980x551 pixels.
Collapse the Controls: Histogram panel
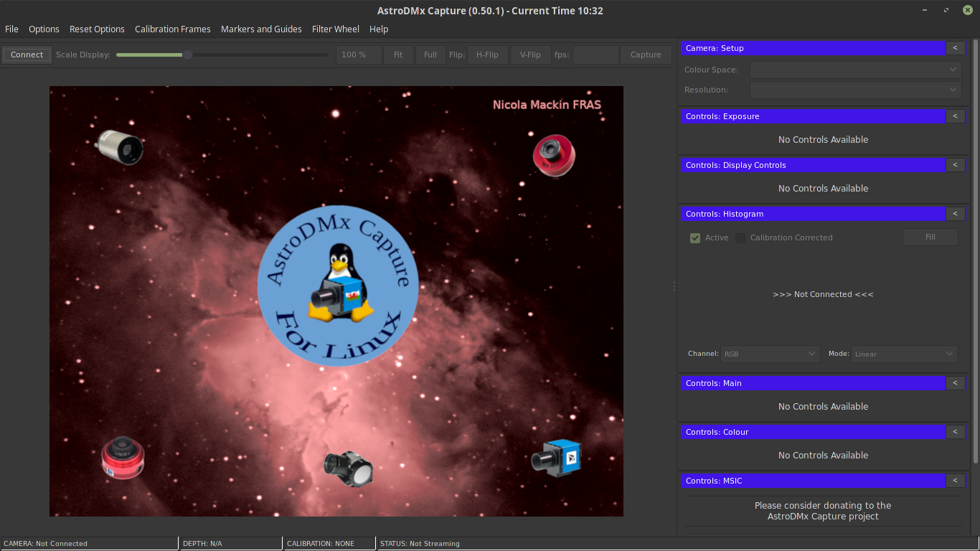(x=956, y=214)
